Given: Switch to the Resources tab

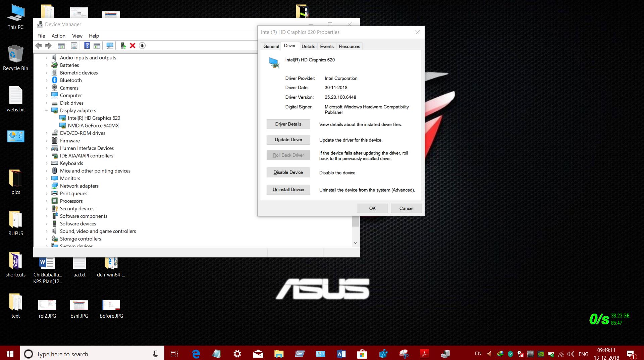Looking at the screenshot, I should (x=350, y=46).
